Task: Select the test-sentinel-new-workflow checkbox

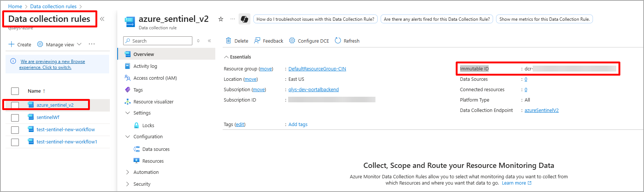Action: (x=15, y=130)
